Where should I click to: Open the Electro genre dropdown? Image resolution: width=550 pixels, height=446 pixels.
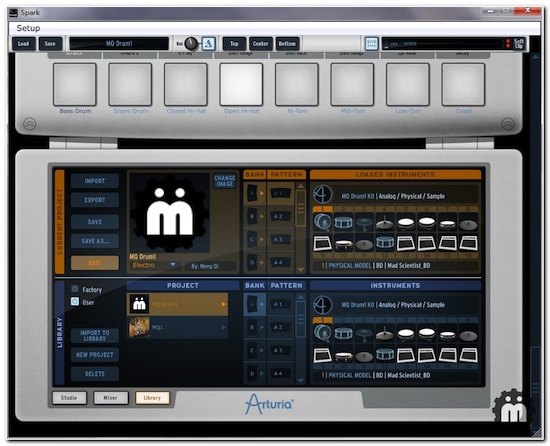154,265
